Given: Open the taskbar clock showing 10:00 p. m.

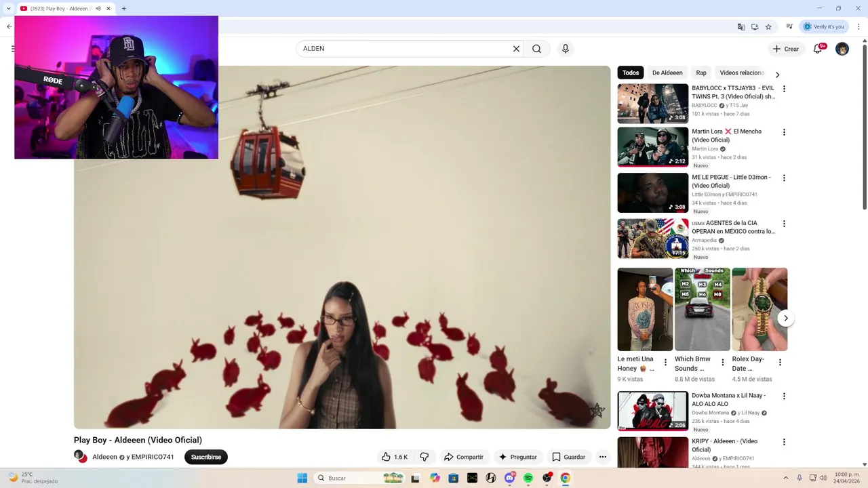Looking at the screenshot, I should click(x=847, y=478).
